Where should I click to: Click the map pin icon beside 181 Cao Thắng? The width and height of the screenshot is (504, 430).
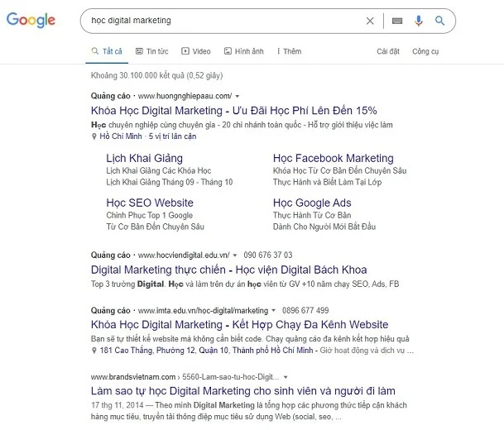click(94, 350)
